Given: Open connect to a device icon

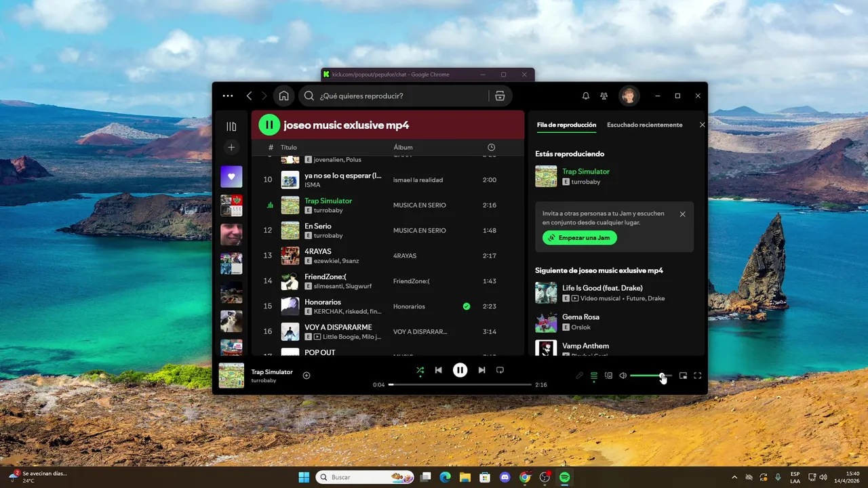Looking at the screenshot, I should (x=608, y=375).
